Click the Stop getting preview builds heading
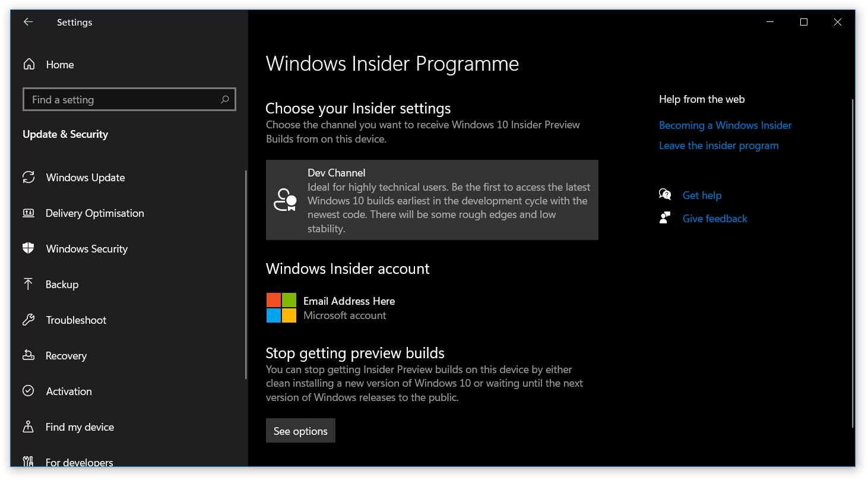The height and width of the screenshot is (480, 868). click(x=355, y=353)
